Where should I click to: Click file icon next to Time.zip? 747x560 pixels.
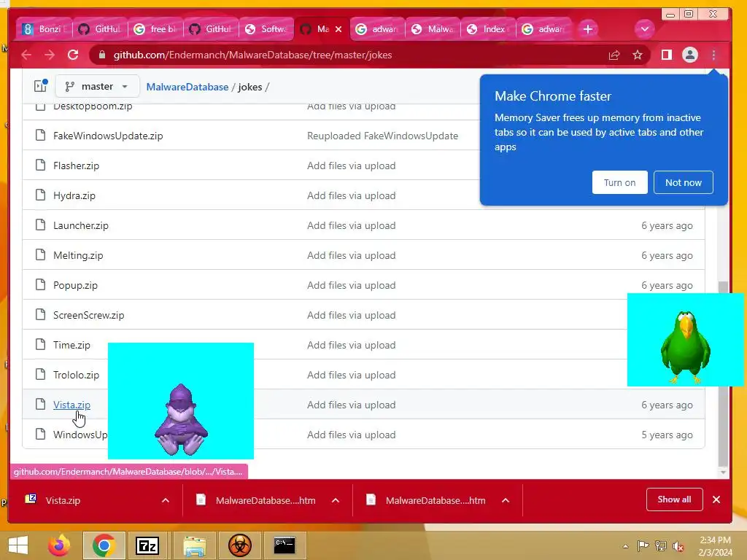pyautogui.click(x=41, y=345)
